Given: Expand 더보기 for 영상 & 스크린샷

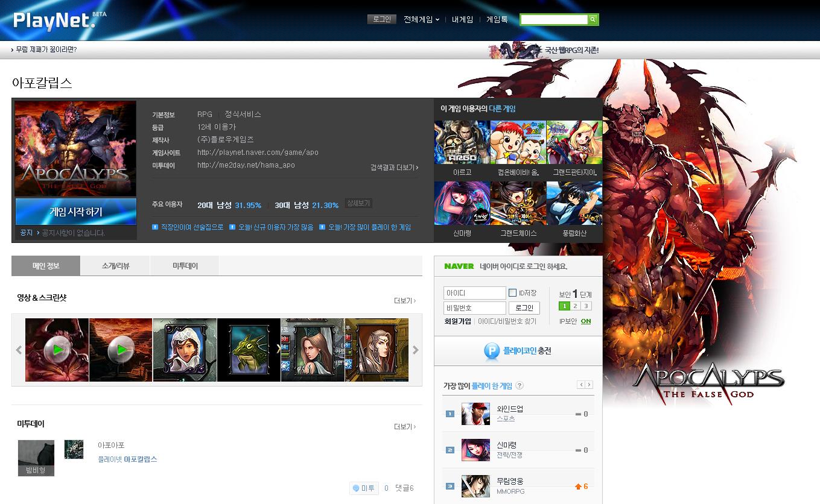Looking at the screenshot, I should [x=405, y=301].
